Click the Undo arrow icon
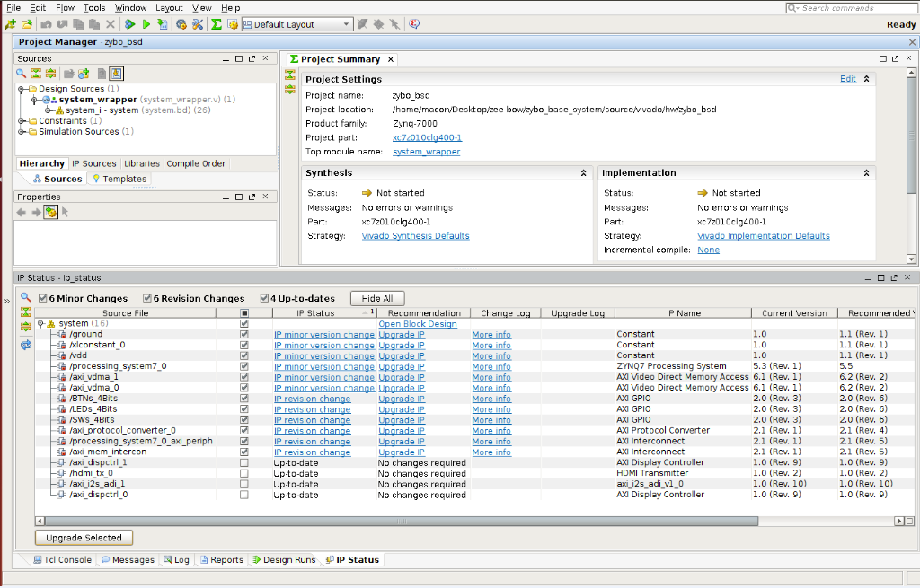This screenshot has width=920, height=588. click(x=47, y=24)
